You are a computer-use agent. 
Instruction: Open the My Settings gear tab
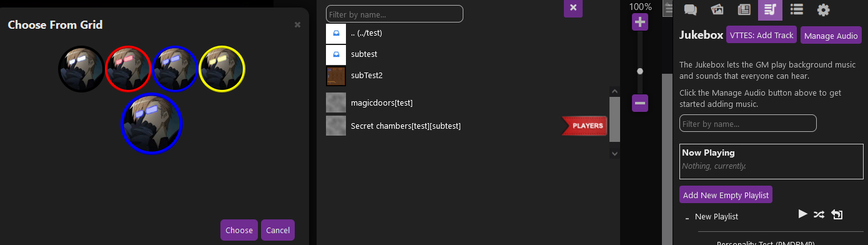[823, 9]
